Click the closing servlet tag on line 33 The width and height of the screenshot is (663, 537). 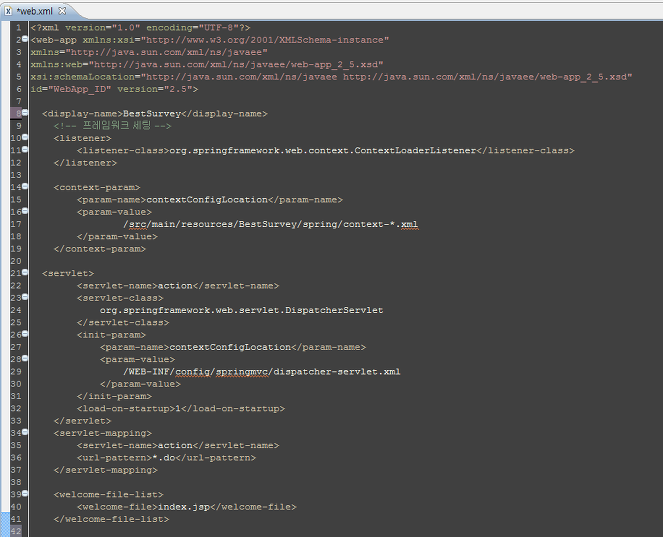[x=82, y=421]
